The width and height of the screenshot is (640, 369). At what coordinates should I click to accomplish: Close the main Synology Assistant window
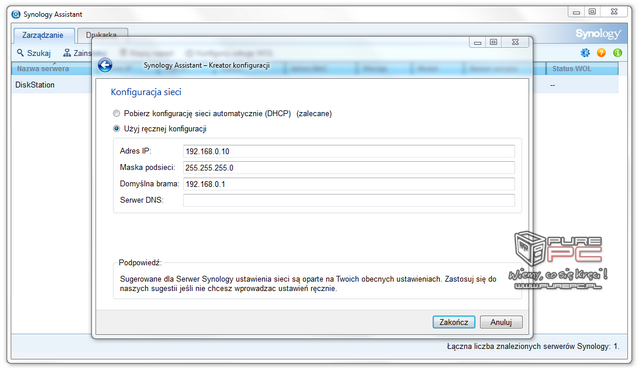tap(614, 12)
